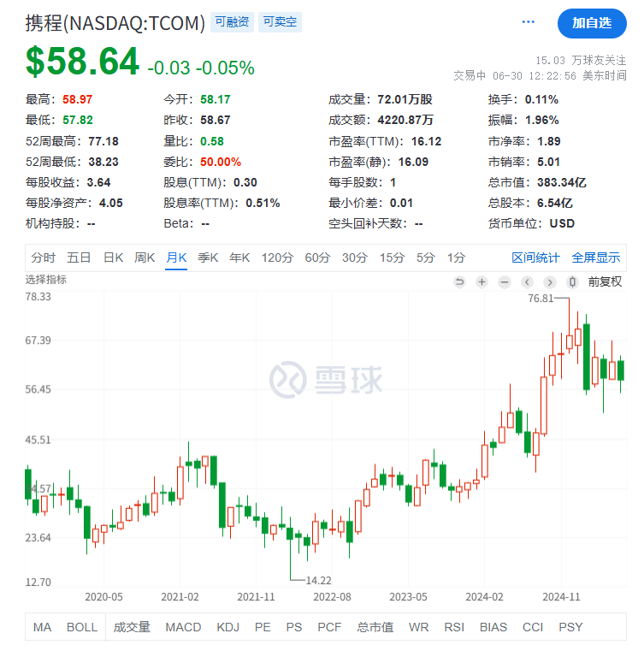Click the 可卖空 tag

click(280, 22)
